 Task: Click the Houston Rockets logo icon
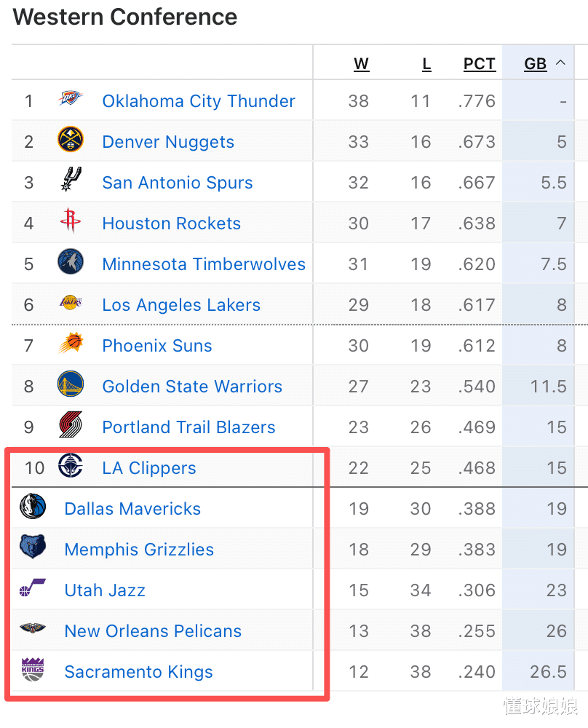coord(71,222)
